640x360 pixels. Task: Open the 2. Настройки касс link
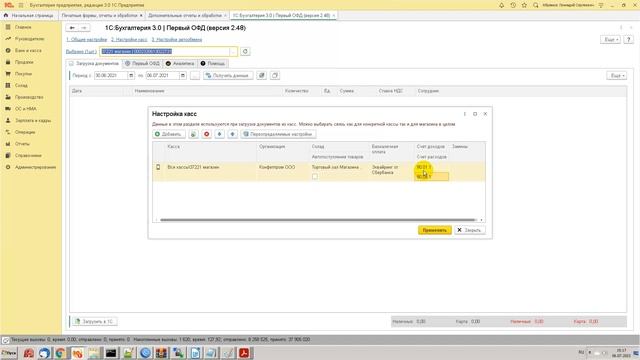pyautogui.click(x=129, y=40)
